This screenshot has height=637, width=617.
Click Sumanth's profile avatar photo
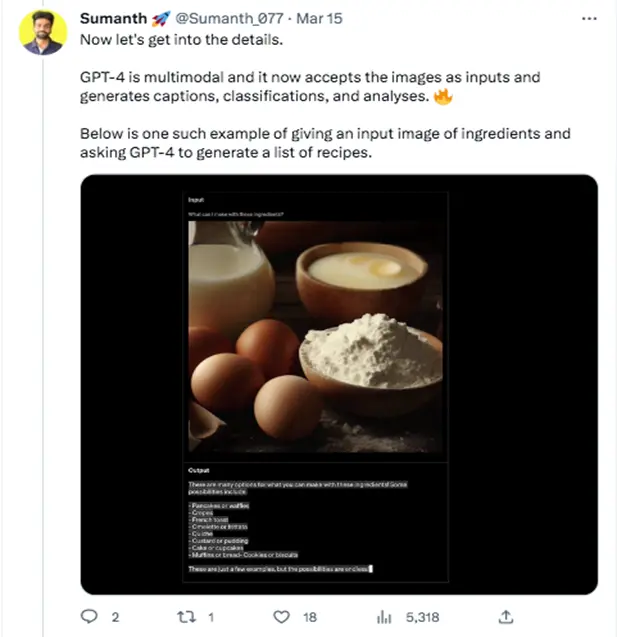[43, 31]
